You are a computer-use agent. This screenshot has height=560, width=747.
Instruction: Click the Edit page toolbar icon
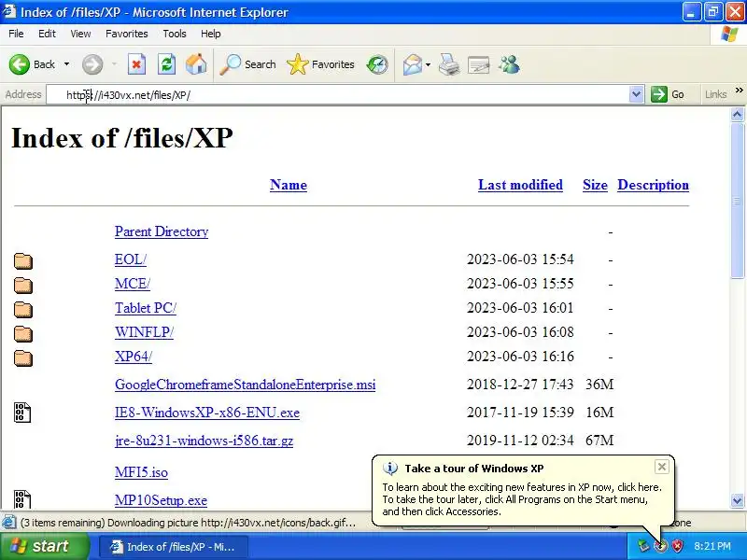(479, 64)
